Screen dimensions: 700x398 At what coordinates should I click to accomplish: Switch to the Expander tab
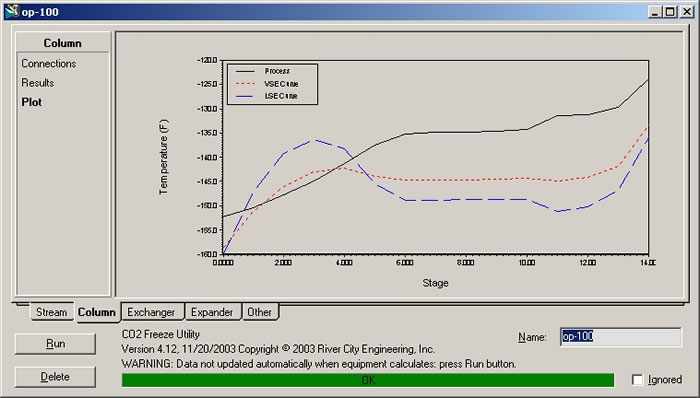click(x=212, y=312)
